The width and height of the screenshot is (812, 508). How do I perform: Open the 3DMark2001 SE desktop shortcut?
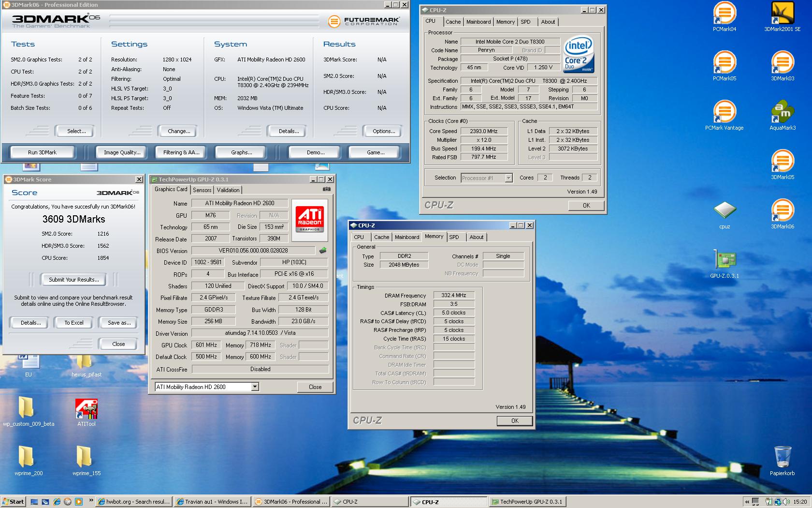pos(782,17)
